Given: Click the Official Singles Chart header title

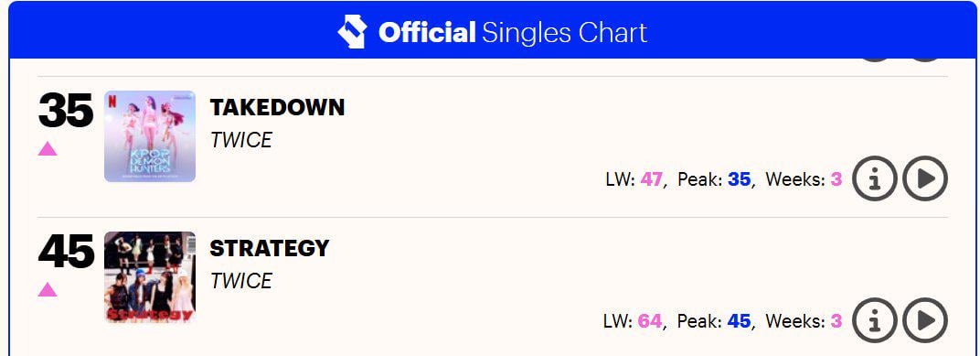Looking at the screenshot, I should point(513,32).
